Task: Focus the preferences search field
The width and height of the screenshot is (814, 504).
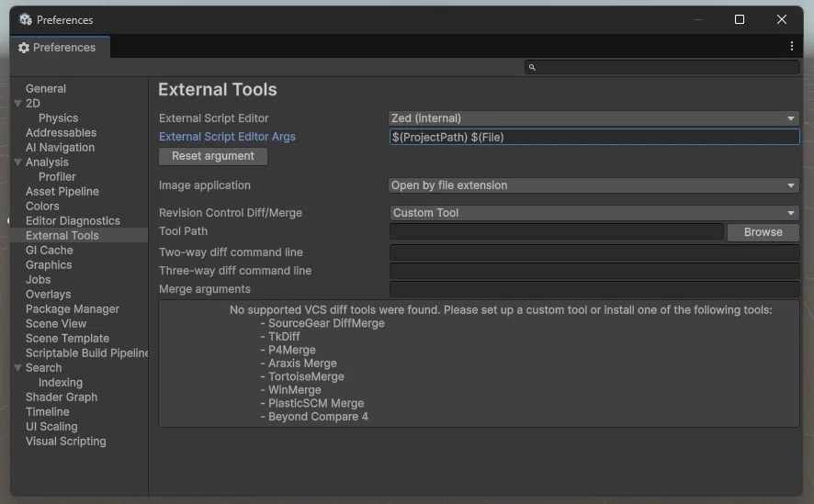Action: tap(661, 67)
